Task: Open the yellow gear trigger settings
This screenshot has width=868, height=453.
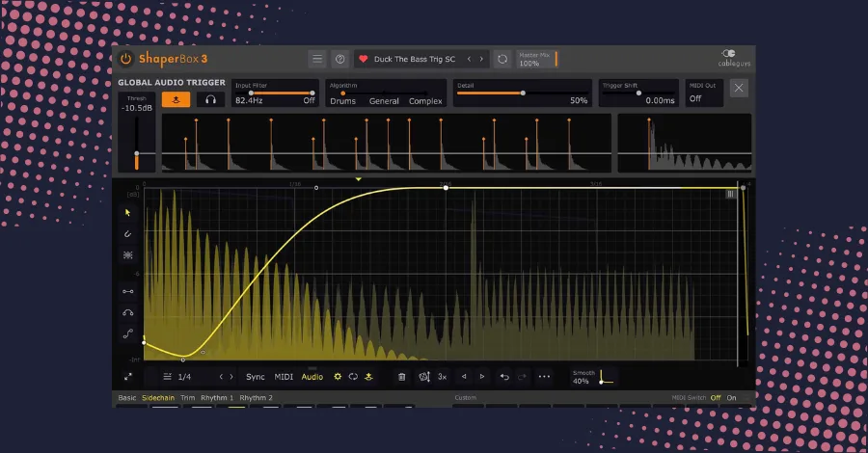Action: tap(338, 377)
